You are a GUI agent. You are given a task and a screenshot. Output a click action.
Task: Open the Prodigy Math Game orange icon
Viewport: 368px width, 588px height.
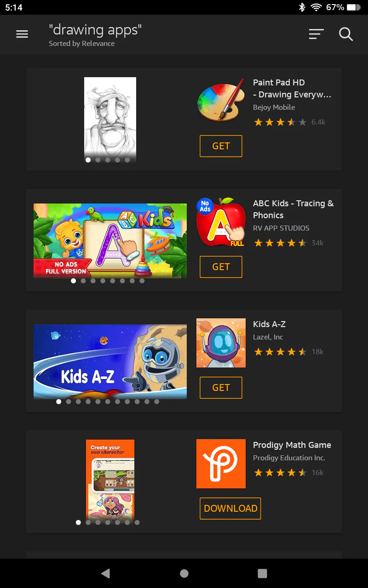(221, 464)
